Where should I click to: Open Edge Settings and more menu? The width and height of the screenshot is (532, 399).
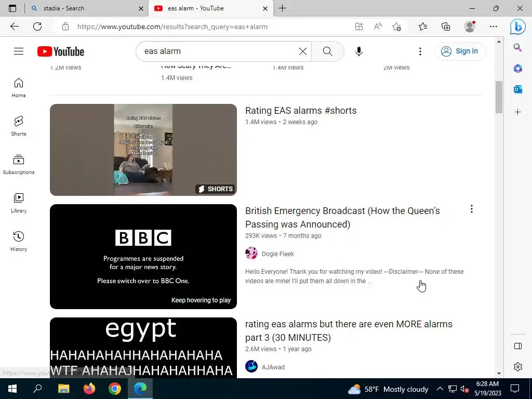click(494, 26)
